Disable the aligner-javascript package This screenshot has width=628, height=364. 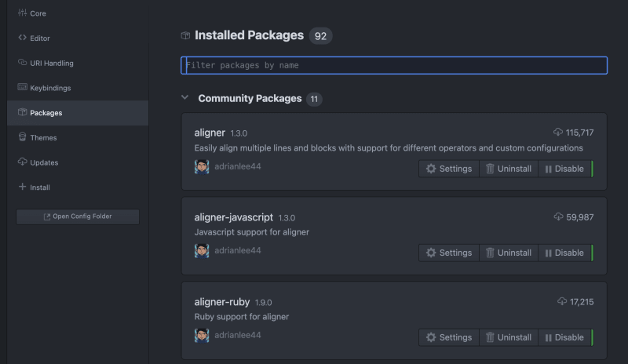point(564,253)
